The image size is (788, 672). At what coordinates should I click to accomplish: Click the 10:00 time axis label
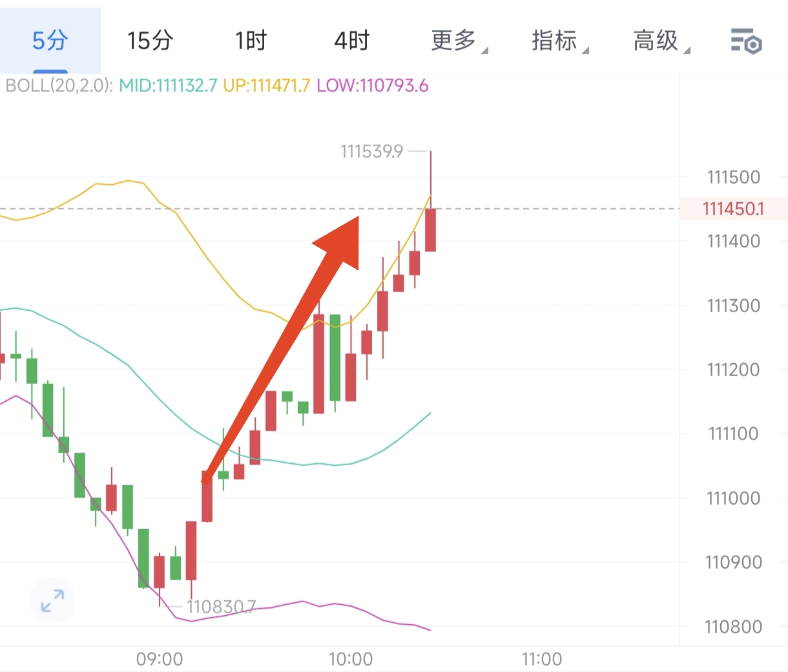(x=351, y=659)
